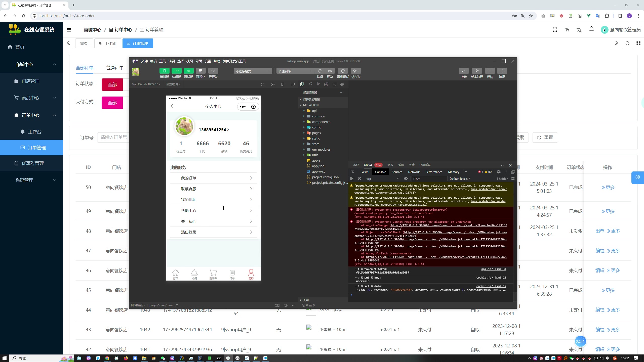This screenshot has height=362, width=644.
Task: Select the red 全部 order status button
Action: point(112,85)
